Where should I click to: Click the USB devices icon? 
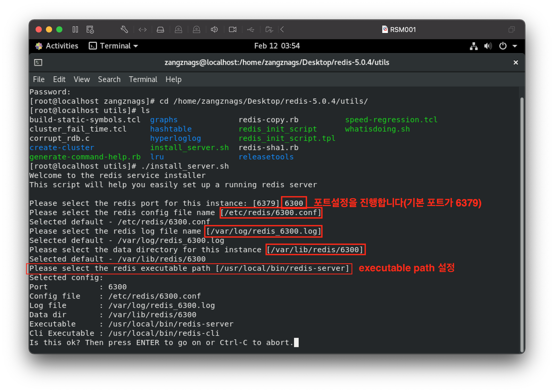[250, 30]
